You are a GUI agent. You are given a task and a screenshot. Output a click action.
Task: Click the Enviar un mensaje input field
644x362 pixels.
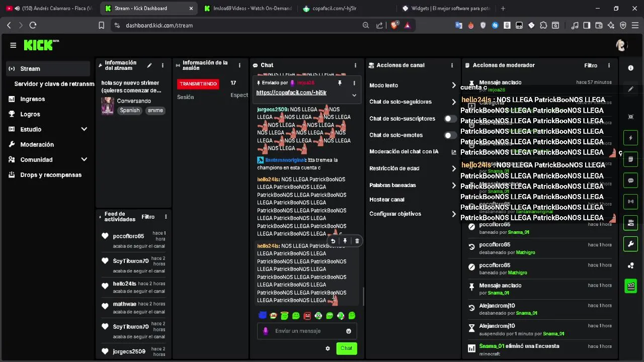coord(307,331)
